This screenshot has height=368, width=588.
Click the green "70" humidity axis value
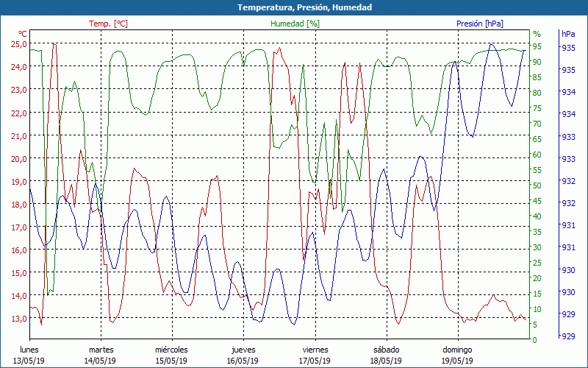(537, 124)
